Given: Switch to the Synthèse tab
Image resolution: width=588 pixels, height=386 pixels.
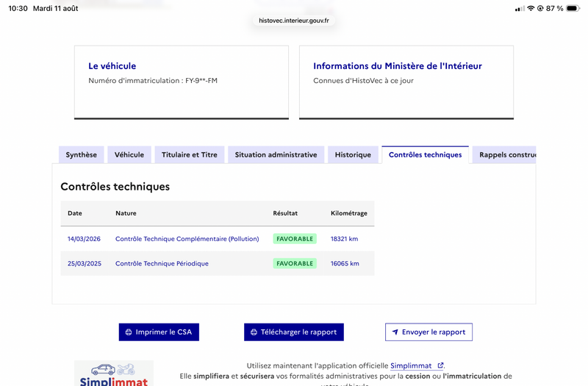Looking at the screenshot, I should point(82,154).
